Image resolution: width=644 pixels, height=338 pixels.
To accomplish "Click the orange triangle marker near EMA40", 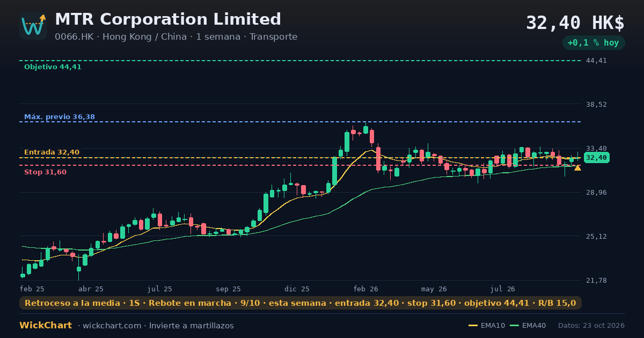I will point(577,168).
